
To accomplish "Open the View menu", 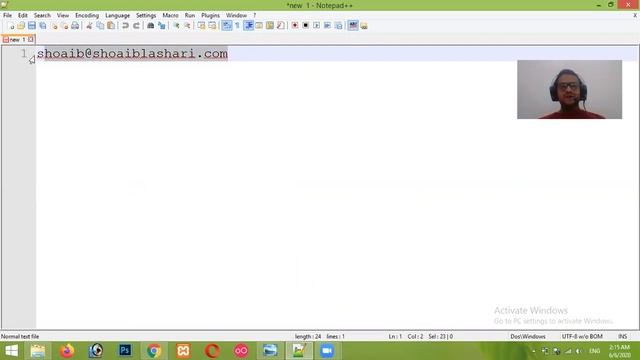I will point(62,15).
